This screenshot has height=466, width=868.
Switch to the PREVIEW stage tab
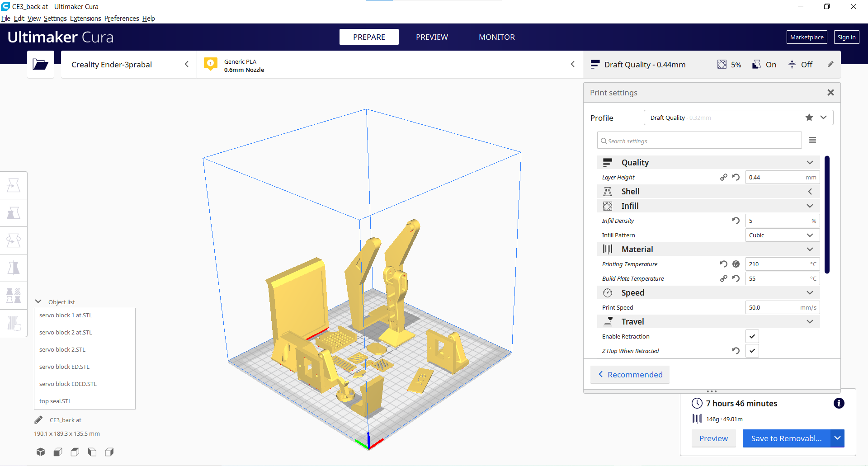click(432, 37)
